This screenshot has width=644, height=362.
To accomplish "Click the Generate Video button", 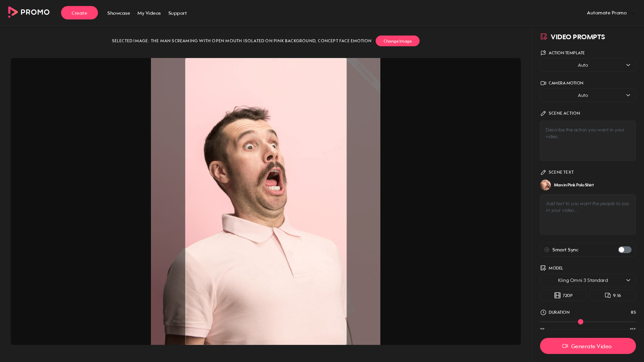I will click(x=588, y=346).
